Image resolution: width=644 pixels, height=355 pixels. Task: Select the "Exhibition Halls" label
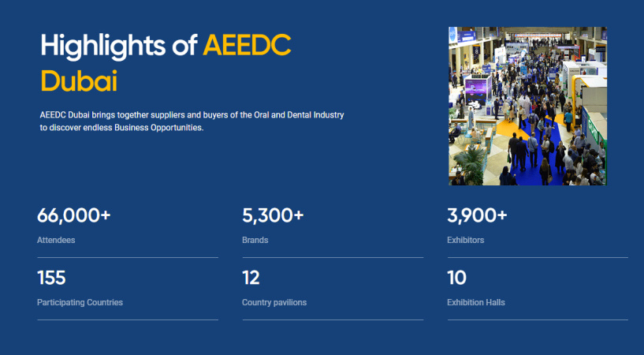476,302
